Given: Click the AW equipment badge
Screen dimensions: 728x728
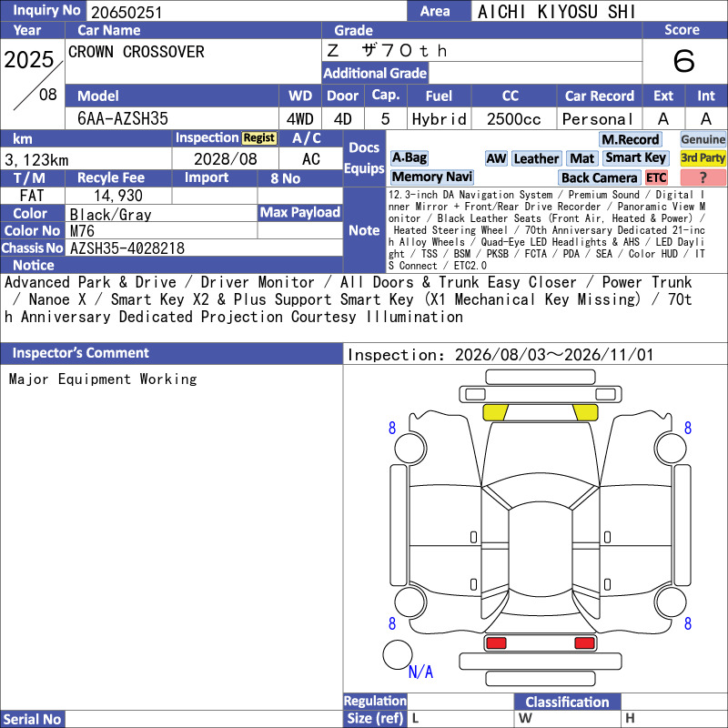Looking at the screenshot, I should pos(496,158).
